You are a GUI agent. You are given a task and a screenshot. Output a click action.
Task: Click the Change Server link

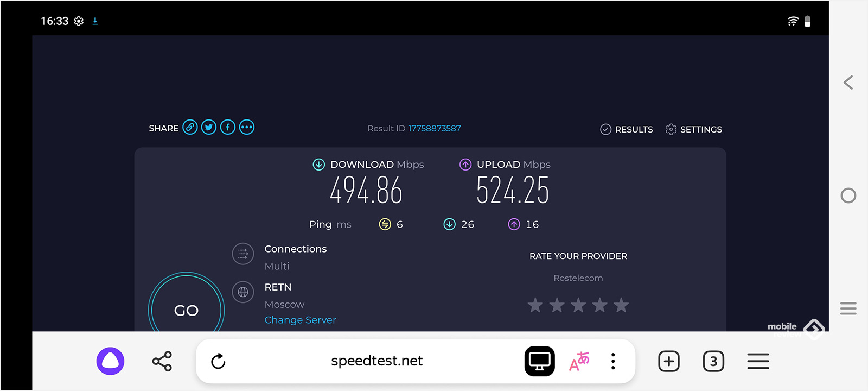(x=300, y=320)
